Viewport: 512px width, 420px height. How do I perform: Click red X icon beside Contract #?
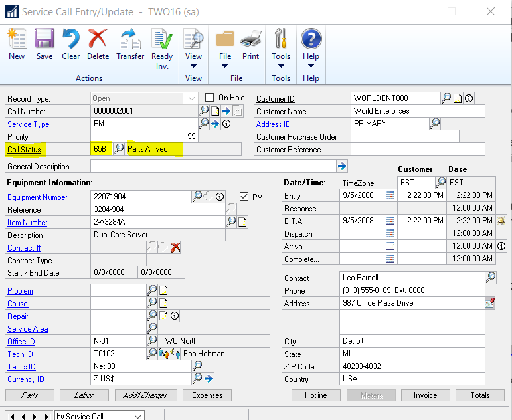pyautogui.click(x=175, y=248)
